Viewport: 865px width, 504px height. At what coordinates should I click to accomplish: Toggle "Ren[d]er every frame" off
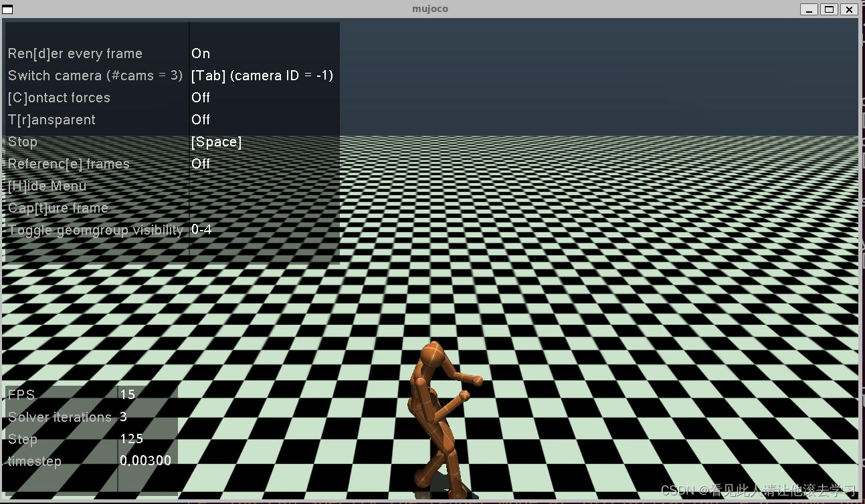[x=74, y=53]
